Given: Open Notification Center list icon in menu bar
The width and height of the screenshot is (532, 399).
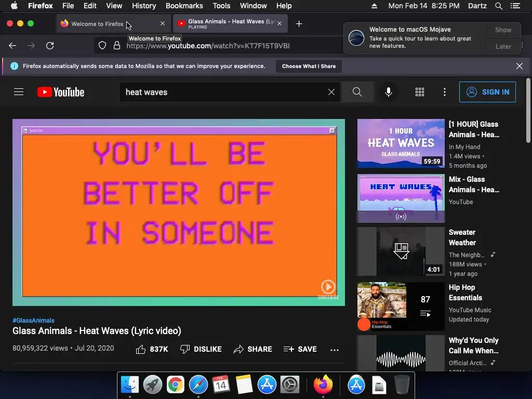Looking at the screenshot, I should click(x=515, y=6).
